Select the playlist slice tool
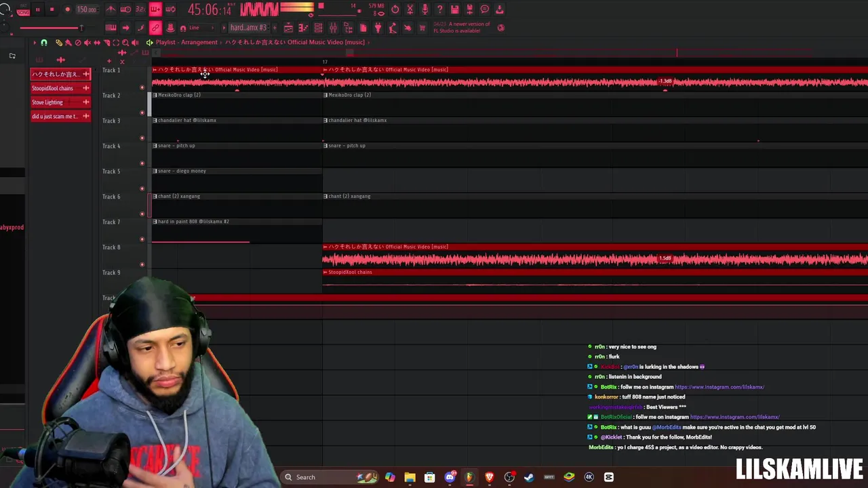The image size is (868, 488). click(x=106, y=42)
